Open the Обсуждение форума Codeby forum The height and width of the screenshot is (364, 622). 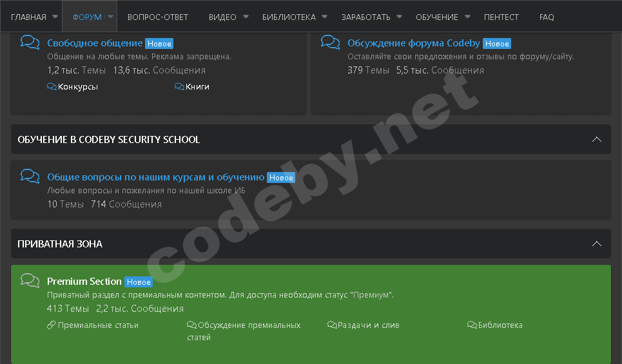[414, 43]
